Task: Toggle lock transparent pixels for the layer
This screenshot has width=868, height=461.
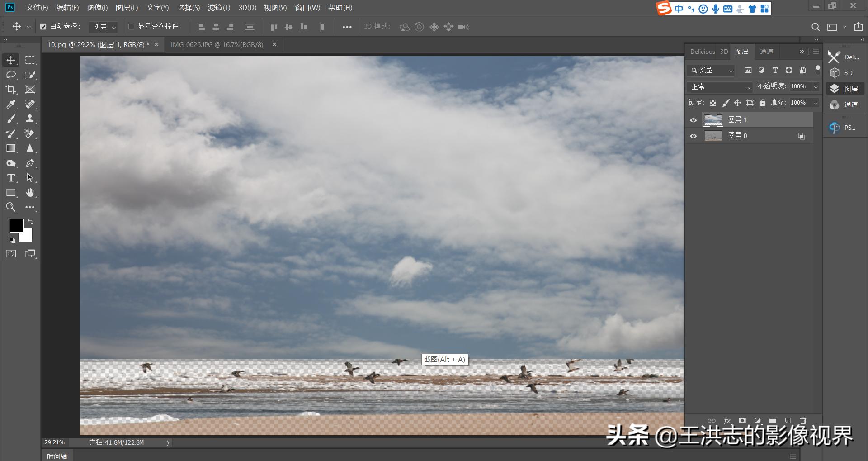Action: [x=713, y=103]
